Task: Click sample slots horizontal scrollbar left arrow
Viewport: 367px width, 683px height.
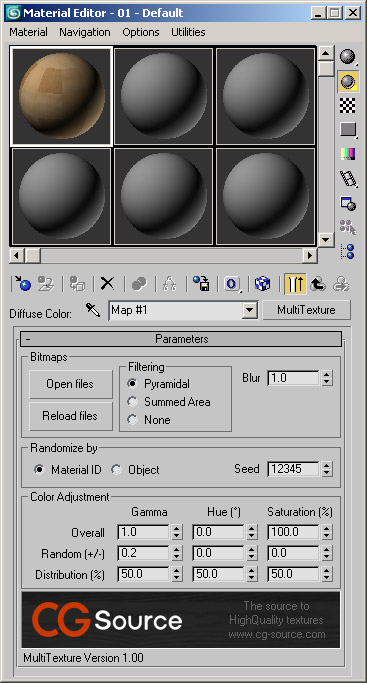Action: tap(16, 255)
